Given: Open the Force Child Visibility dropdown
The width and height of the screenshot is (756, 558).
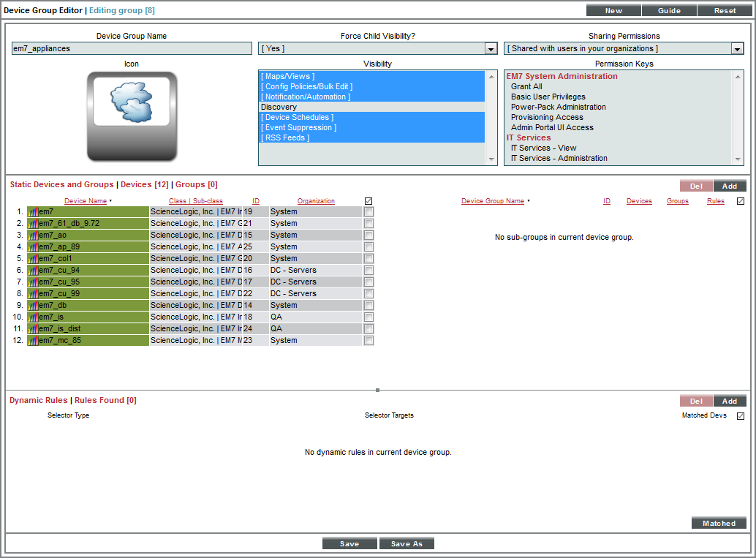Looking at the screenshot, I should click(x=491, y=48).
